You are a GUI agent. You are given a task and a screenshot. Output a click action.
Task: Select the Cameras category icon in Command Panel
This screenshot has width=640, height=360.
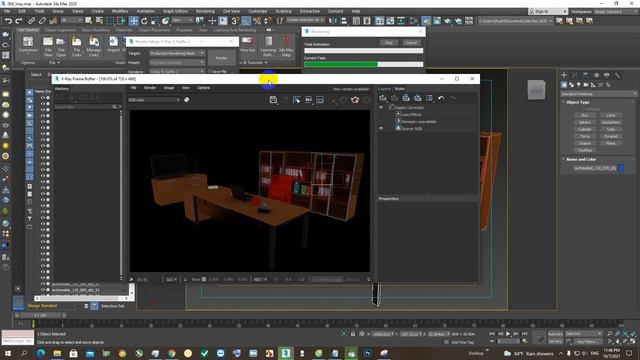pyautogui.click(x=586, y=84)
